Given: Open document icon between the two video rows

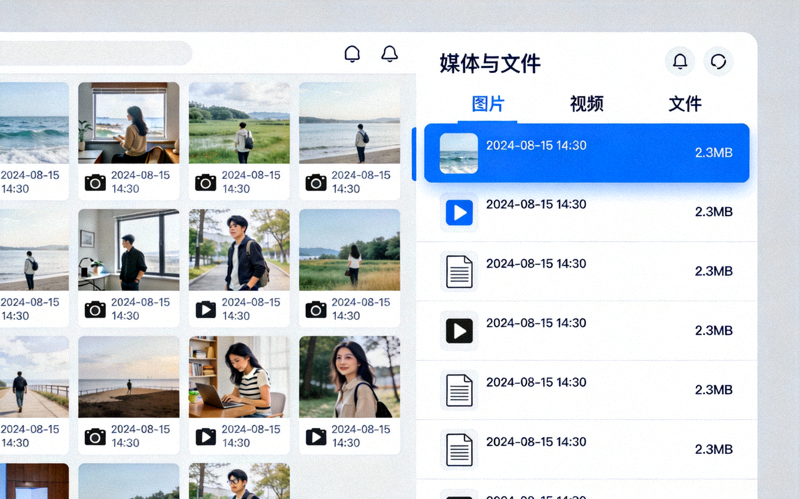Looking at the screenshot, I should tap(459, 271).
